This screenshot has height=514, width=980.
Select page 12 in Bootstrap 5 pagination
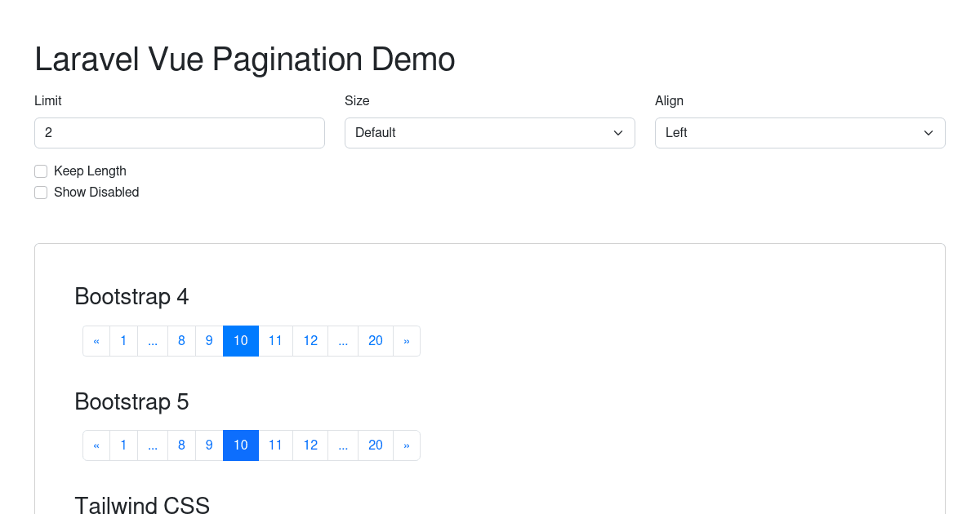[x=310, y=445]
